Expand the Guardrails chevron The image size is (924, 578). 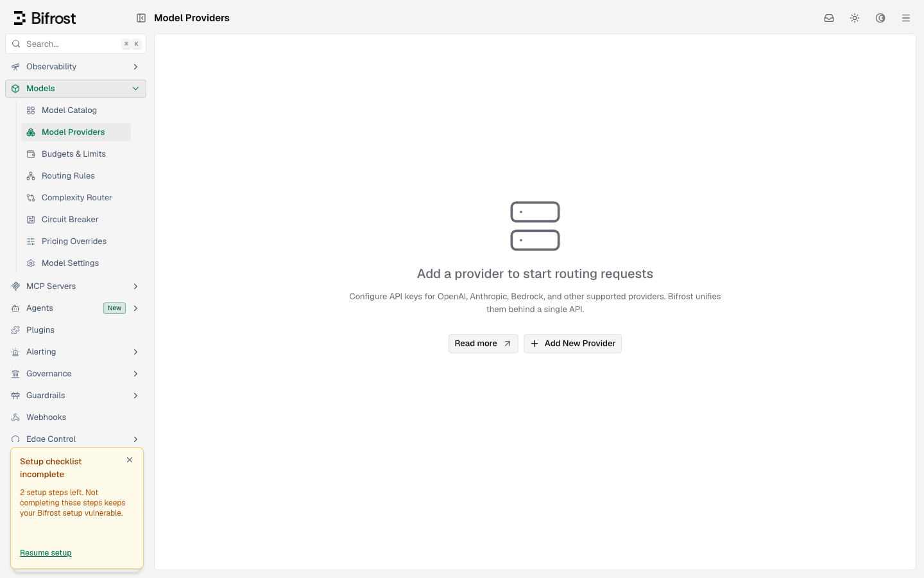(135, 396)
